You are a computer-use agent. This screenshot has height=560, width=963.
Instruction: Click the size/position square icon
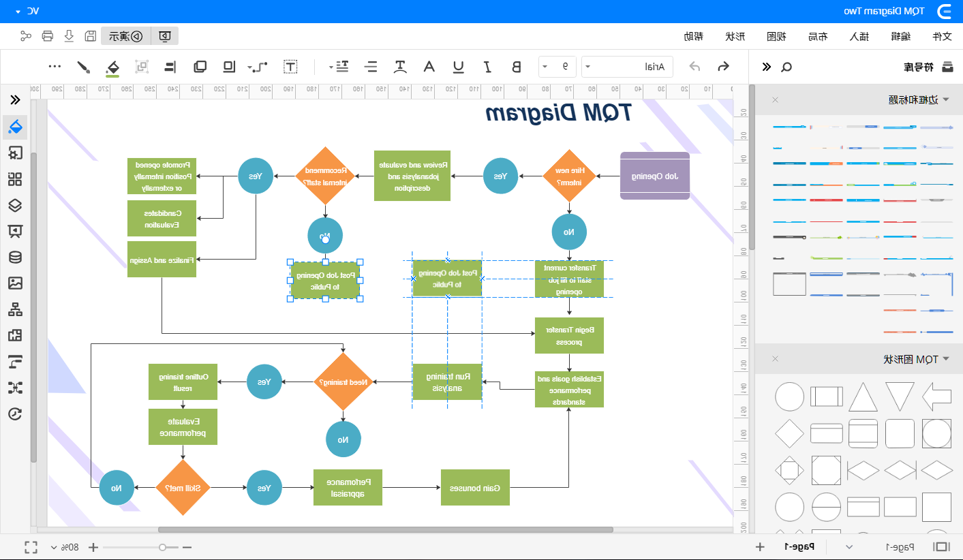pos(229,67)
